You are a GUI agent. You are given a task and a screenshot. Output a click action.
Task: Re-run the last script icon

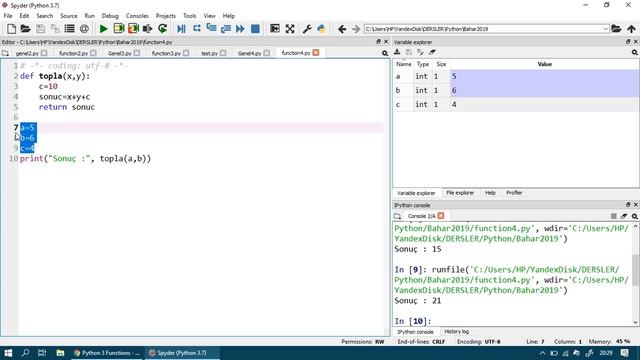click(162, 29)
